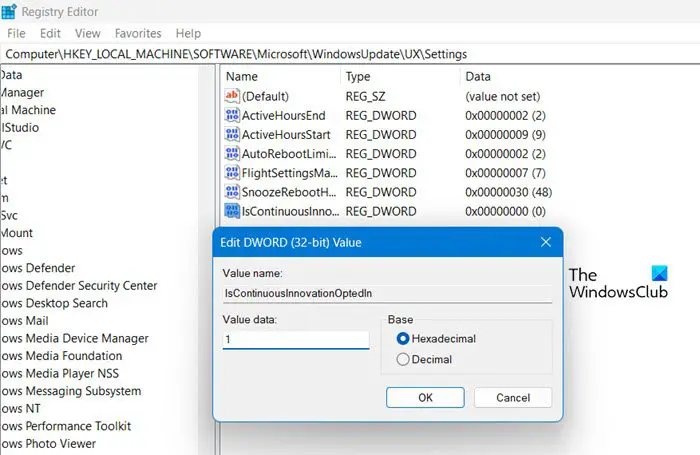Image resolution: width=700 pixels, height=455 pixels.
Task: Select the (Default) string value icon
Action: point(232,96)
